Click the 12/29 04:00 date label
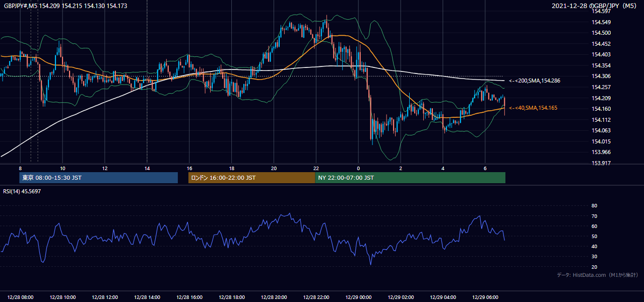The width and height of the screenshot is (644, 302). click(x=443, y=297)
